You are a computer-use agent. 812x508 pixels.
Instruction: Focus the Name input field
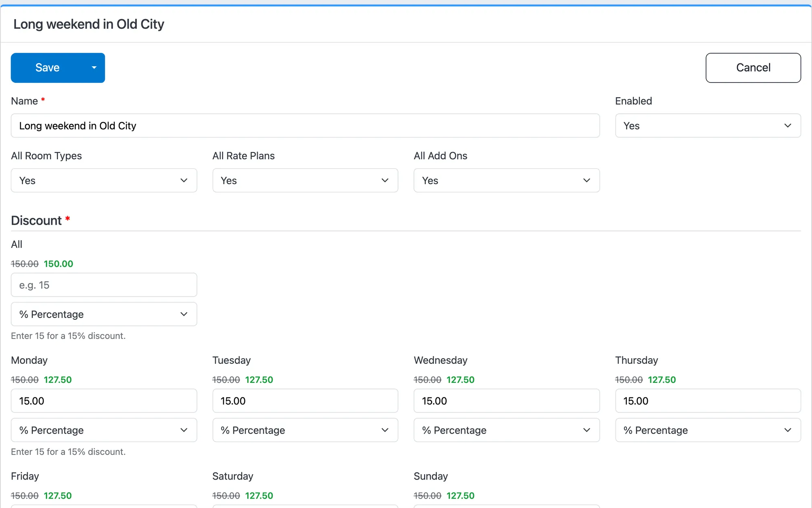tap(305, 126)
